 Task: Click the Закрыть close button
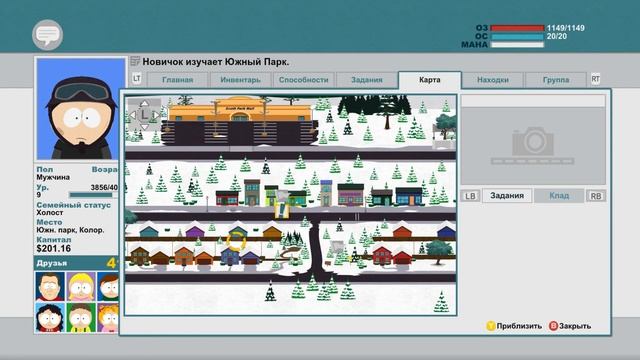point(570,326)
